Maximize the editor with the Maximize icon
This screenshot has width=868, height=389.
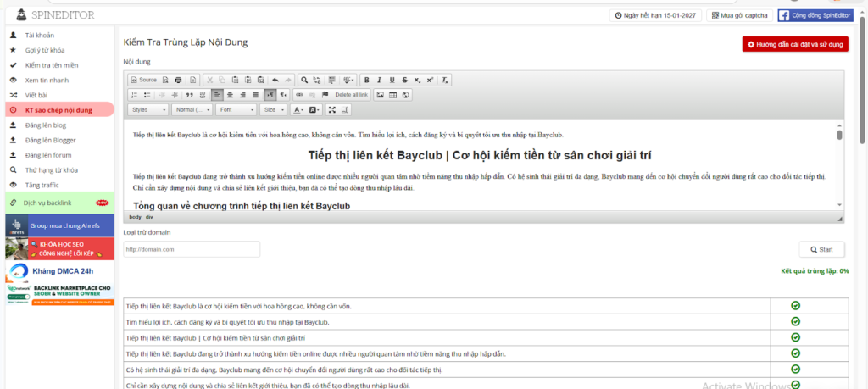tap(332, 110)
